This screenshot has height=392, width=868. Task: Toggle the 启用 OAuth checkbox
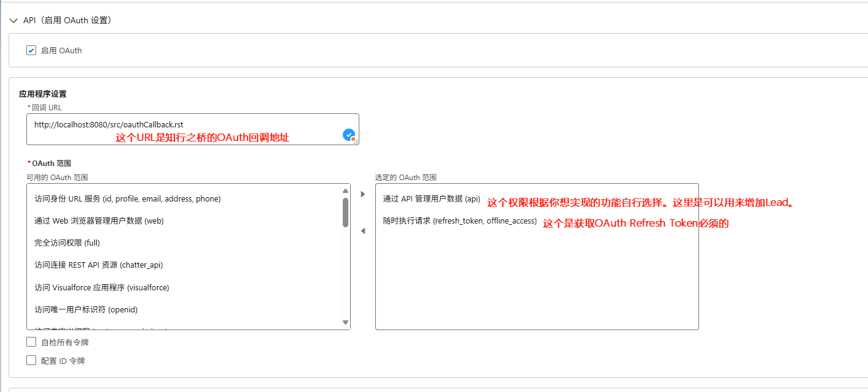pyautogui.click(x=31, y=50)
